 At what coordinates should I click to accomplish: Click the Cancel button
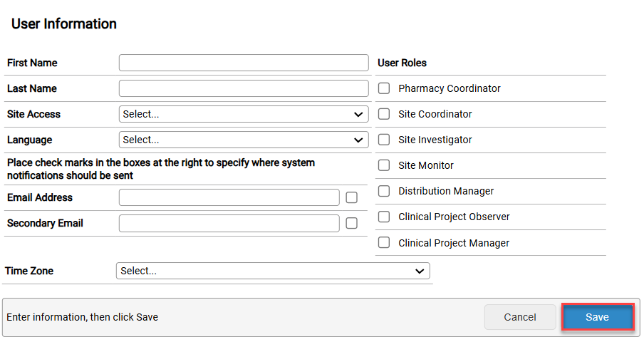click(x=520, y=317)
